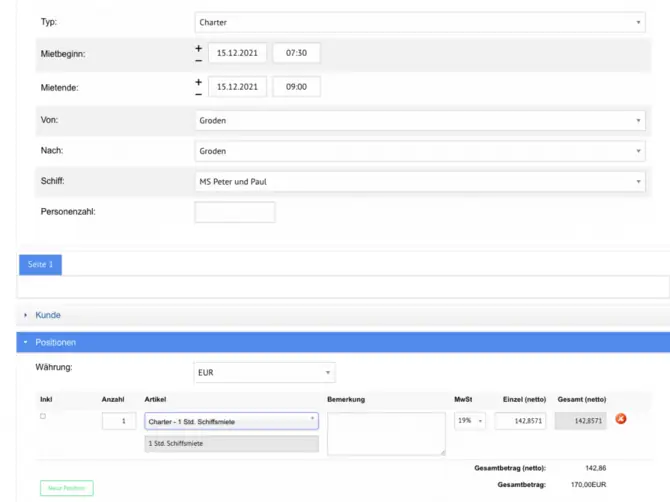Click the Mietbeginn time field 07:30
Image resolution: width=670 pixels, height=502 pixels.
[x=296, y=53]
